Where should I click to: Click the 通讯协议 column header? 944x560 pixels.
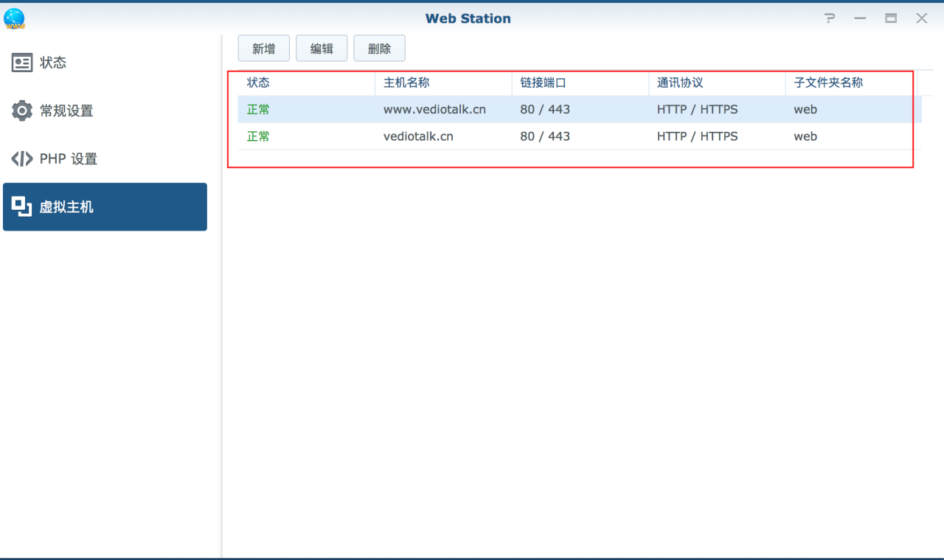click(673, 83)
